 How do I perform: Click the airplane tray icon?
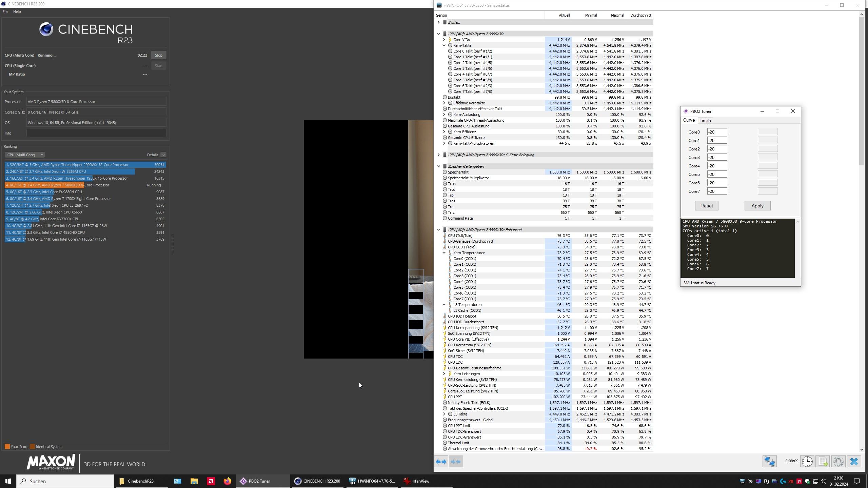click(750, 481)
